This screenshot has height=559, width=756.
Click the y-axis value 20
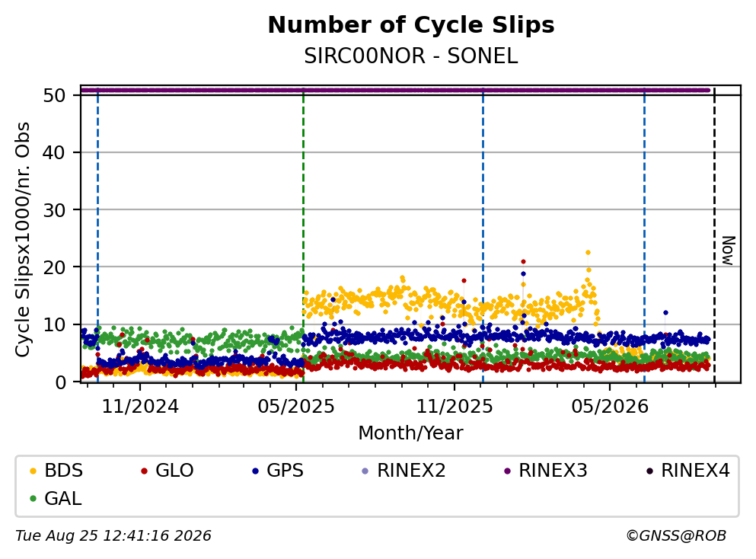click(x=55, y=267)
